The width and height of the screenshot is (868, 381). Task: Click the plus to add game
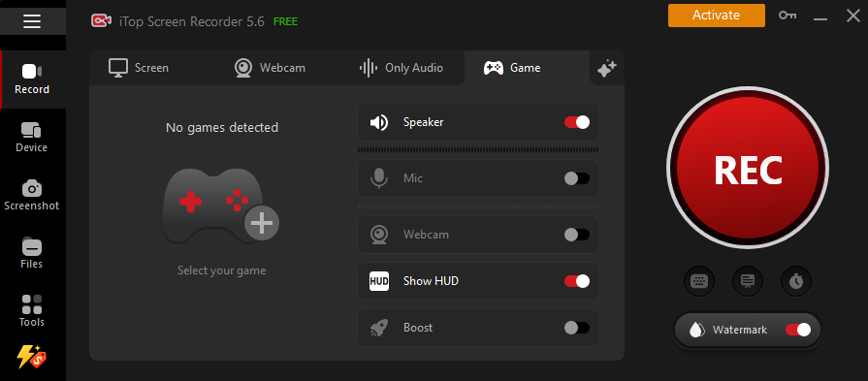tap(262, 223)
